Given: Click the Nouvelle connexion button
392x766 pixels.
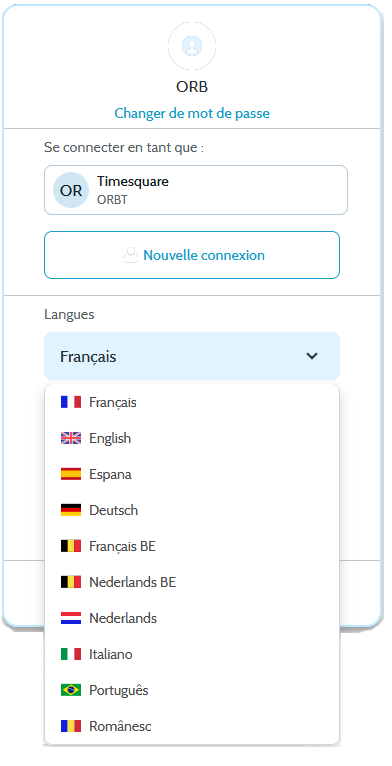Looking at the screenshot, I should [192, 255].
